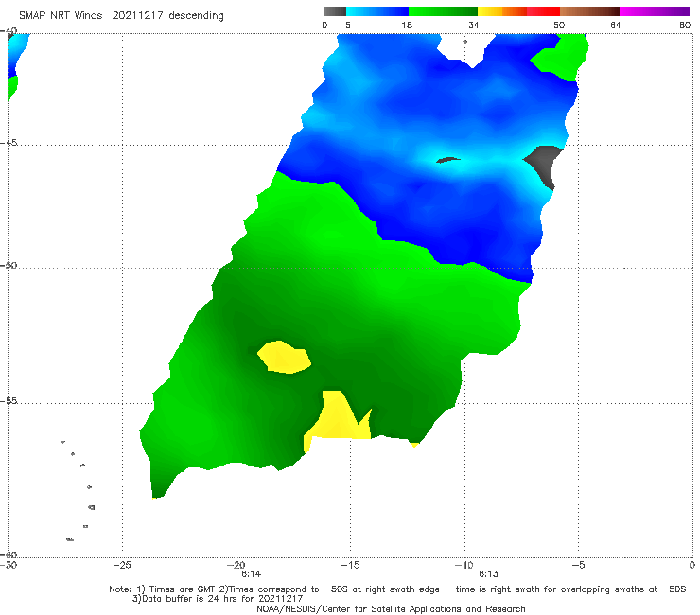This screenshot has height=615, width=700.
Task: Click the '-25' longitude axis label
Action: tap(122, 565)
